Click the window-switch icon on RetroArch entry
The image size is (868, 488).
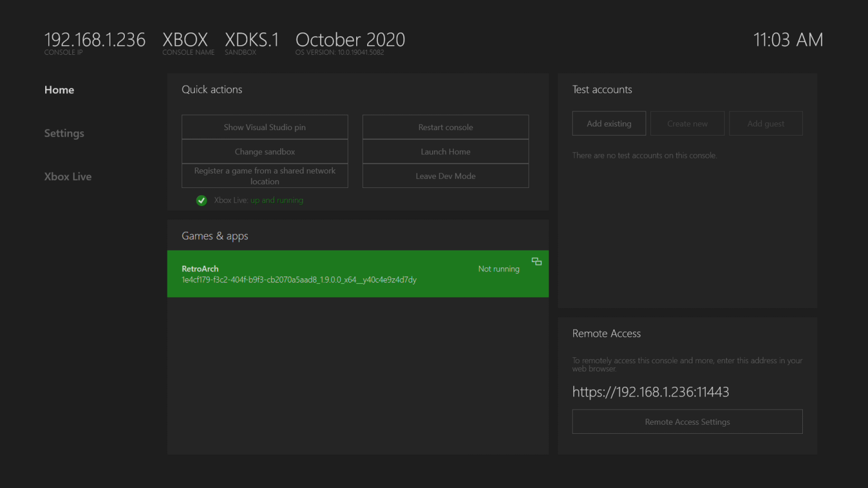point(536,261)
